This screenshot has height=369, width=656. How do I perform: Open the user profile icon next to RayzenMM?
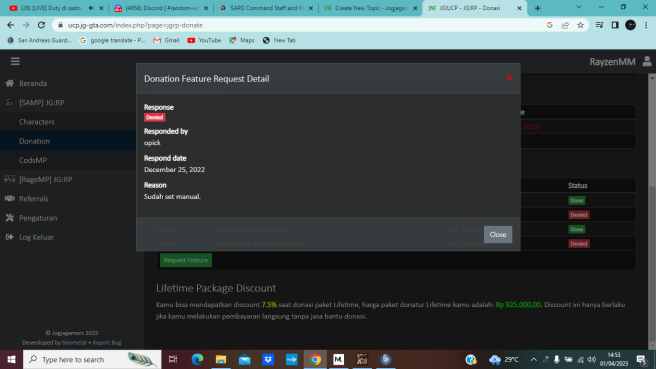pyautogui.click(x=647, y=62)
